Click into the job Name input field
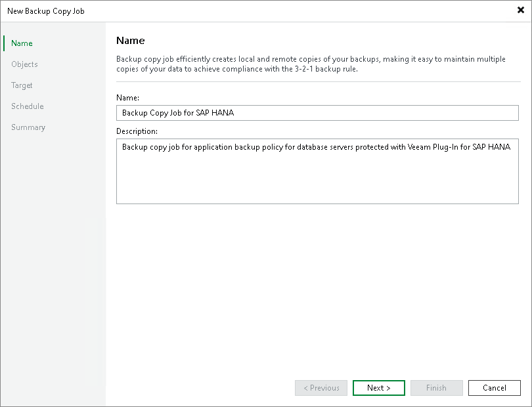 click(x=317, y=113)
